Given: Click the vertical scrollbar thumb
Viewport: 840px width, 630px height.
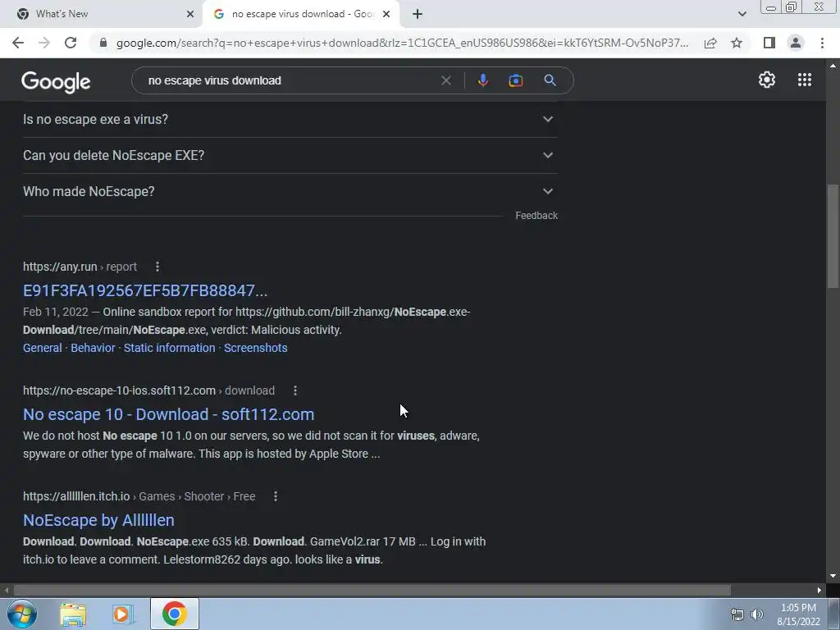Looking at the screenshot, I should (833, 237).
